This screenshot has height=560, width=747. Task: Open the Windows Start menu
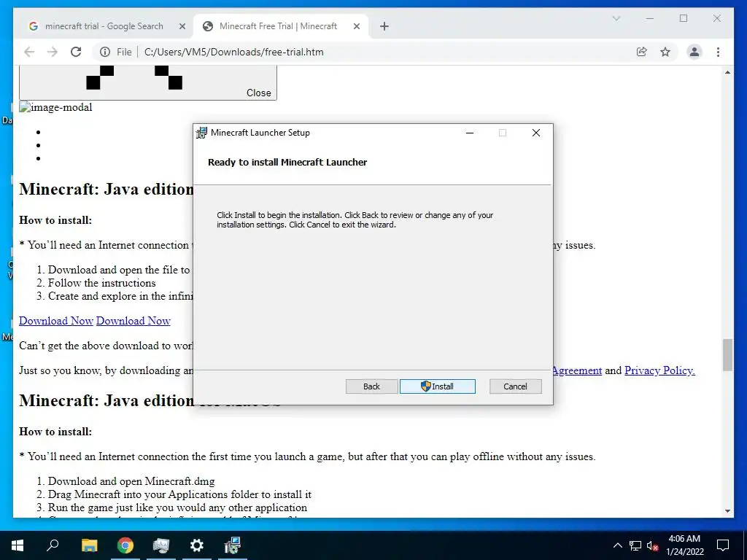click(18, 545)
